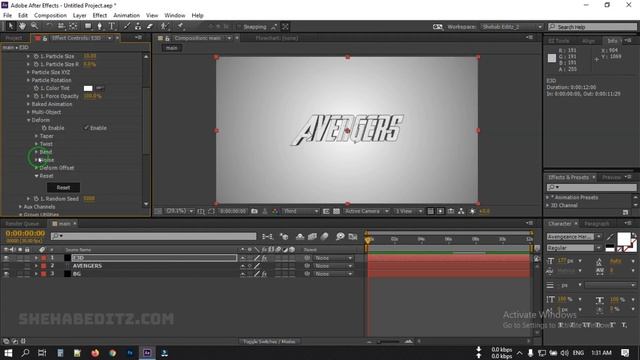Image resolution: width=640 pixels, height=360 pixels.
Task: Toggle the fx switch on E3D layer
Action: click(264, 258)
